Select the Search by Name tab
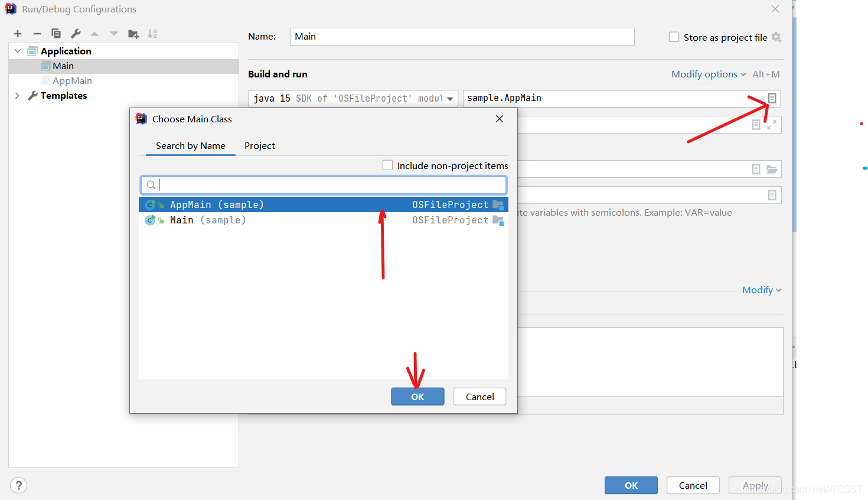 pos(190,145)
